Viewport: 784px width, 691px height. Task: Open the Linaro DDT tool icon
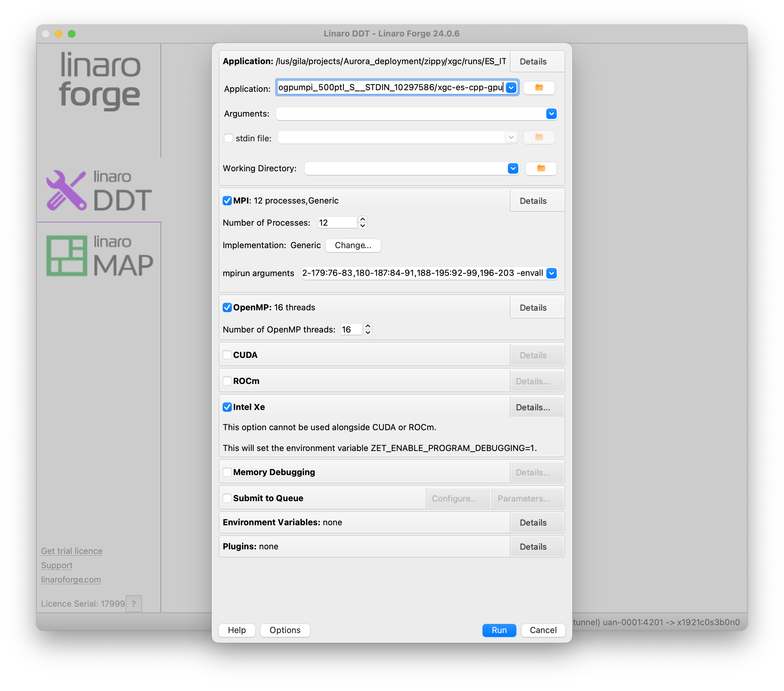(x=99, y=191)
